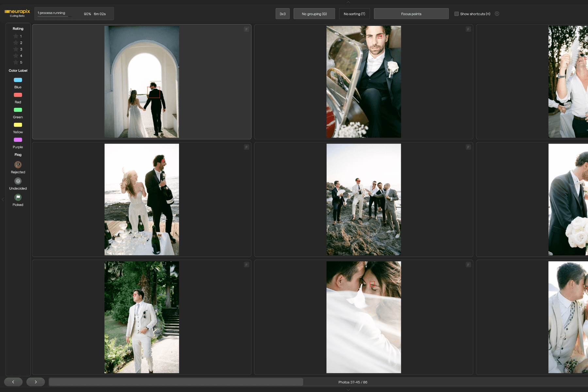Viewport: 588px width, 392px height.
Task: Click the Focus points button
Action: coord(411,14)
